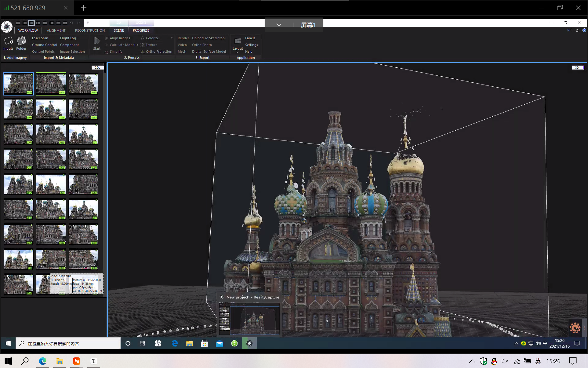The width and height of the screenshot is (588, 368).
Task: Click Ground Control button
Action: click(45, 45)
